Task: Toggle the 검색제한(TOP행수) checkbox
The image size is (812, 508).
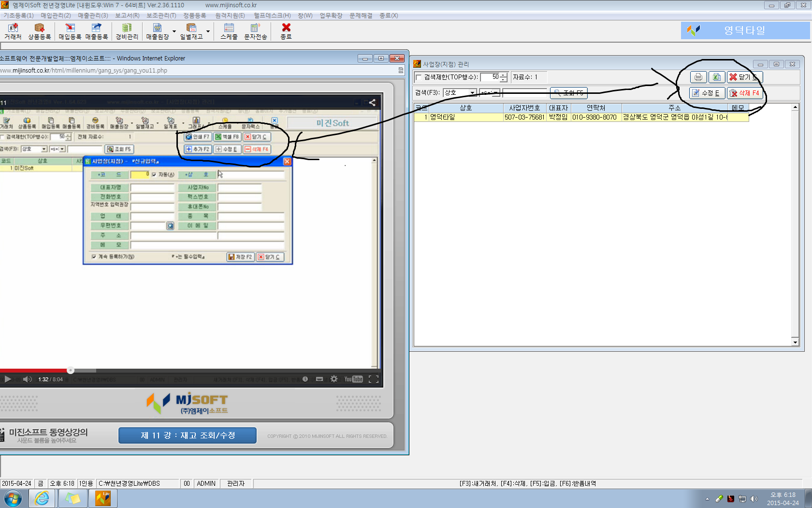Action: tap(419, 77)
